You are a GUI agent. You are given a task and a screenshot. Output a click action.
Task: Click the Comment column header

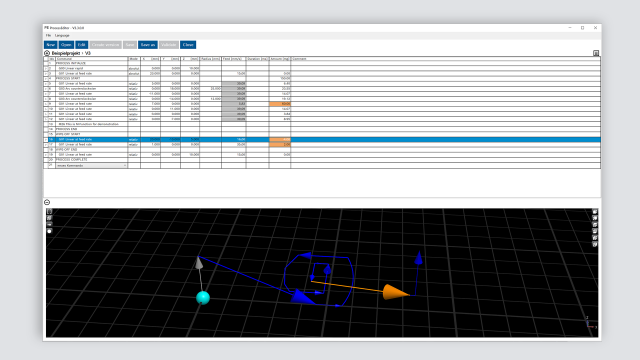[x=445, y=59]
